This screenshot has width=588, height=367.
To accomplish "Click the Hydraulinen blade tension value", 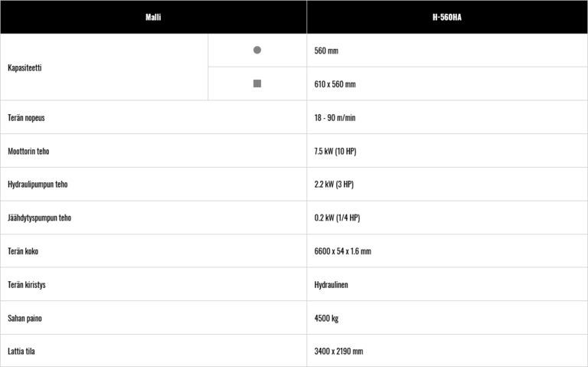I will (331, 284).
